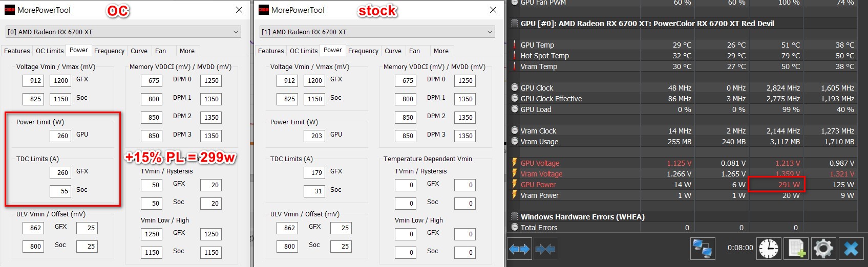The width and height of the screenshot is (868, 267).
Task: Open HWiNFO settings gear icon
Action: [x=823, y=249]
